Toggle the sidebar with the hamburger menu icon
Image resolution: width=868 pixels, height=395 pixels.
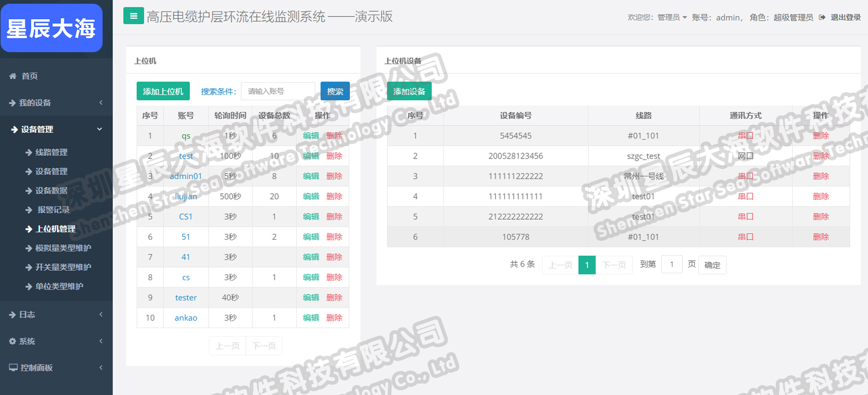(x=134, y=16)
